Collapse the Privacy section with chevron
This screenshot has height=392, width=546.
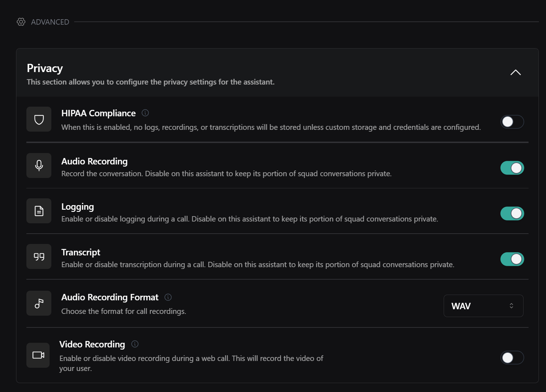tap(515, 73)
